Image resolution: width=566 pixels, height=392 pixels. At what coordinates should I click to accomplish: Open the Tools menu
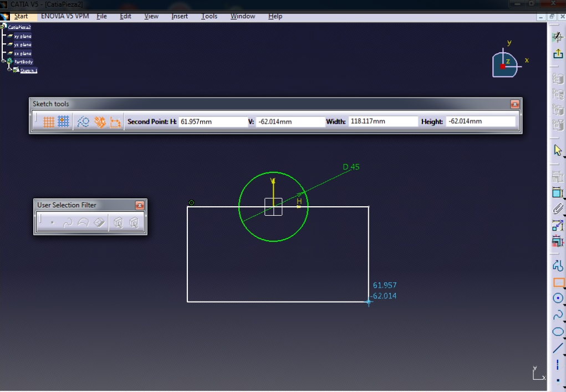coord(210,16)
